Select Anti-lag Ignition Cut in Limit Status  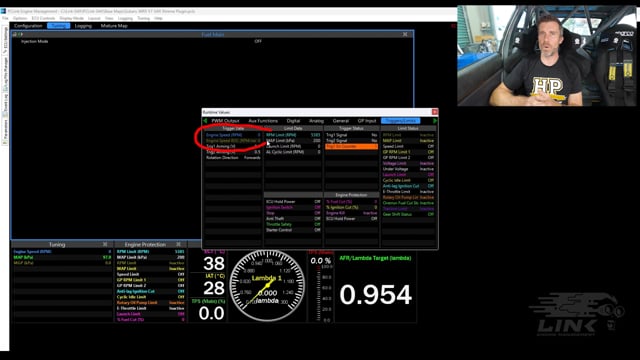408,186
